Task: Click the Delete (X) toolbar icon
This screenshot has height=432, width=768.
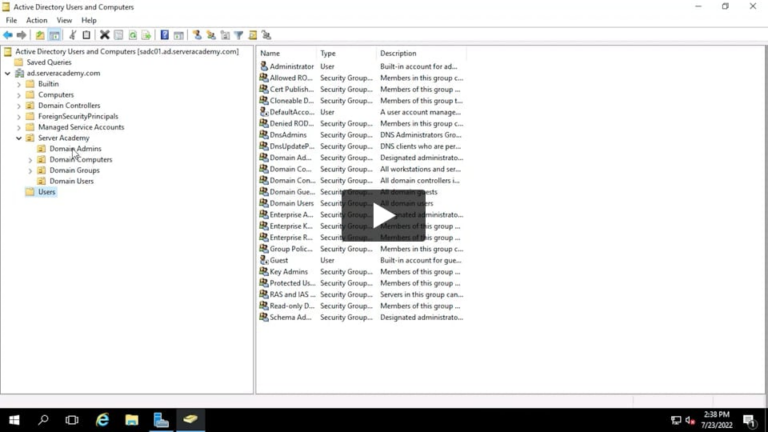Action: coord(104,35)
